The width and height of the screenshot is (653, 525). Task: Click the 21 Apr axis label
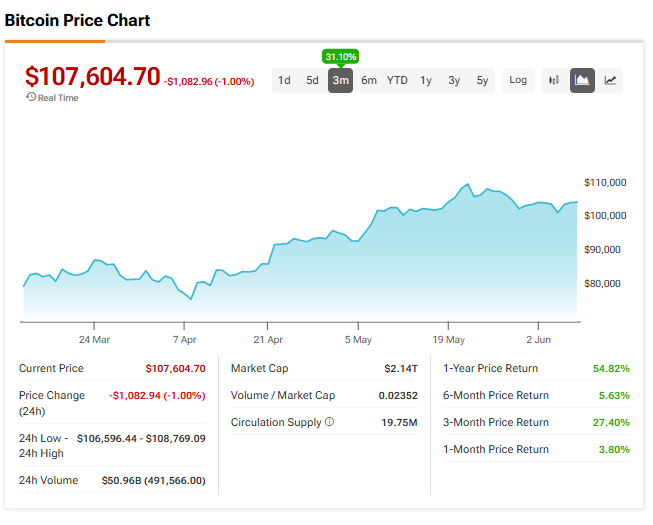coord(268,340)
